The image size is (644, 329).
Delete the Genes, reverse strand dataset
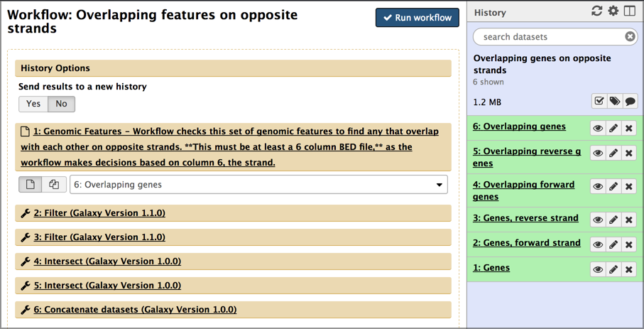pyautogui.click(x=629, y=220)
